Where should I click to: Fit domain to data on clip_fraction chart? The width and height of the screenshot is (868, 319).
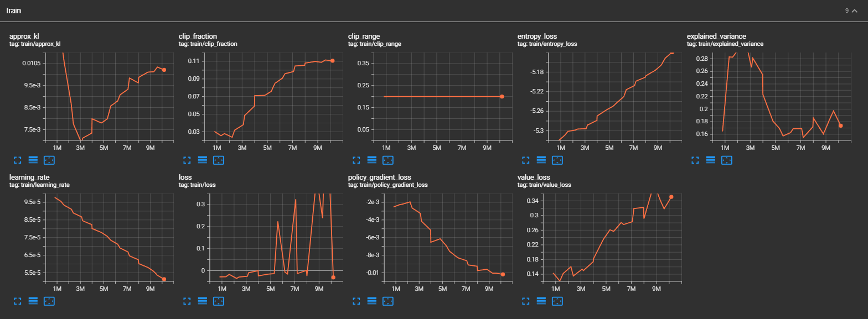[x=218, y=160]
